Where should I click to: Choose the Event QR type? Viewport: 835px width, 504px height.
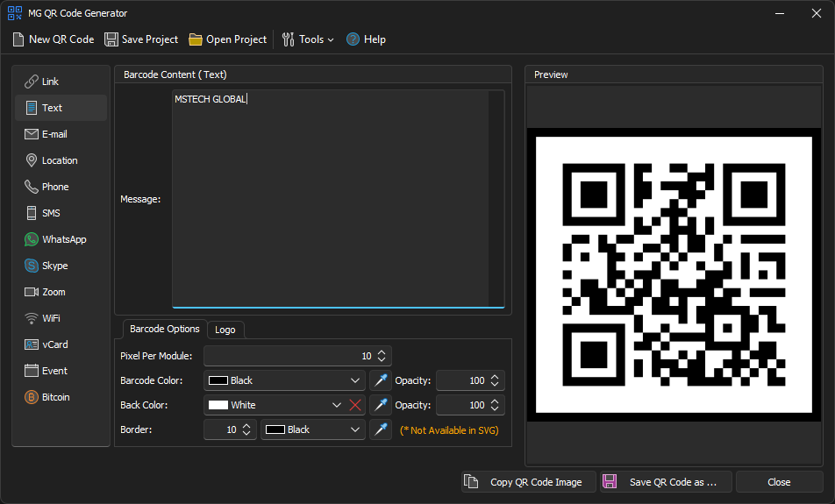point(61,371)
